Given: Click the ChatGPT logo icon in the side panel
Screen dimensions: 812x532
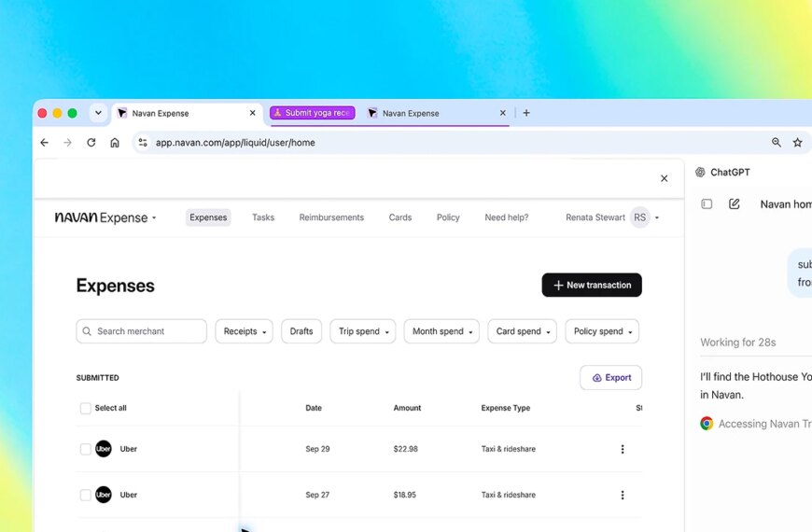Looking at the screenshot, I should 700,172.
